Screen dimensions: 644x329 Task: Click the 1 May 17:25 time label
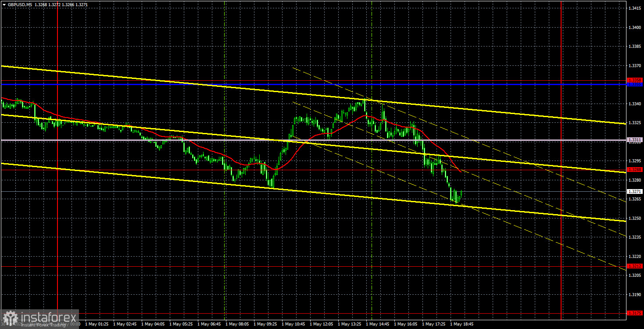click(433, 324)
